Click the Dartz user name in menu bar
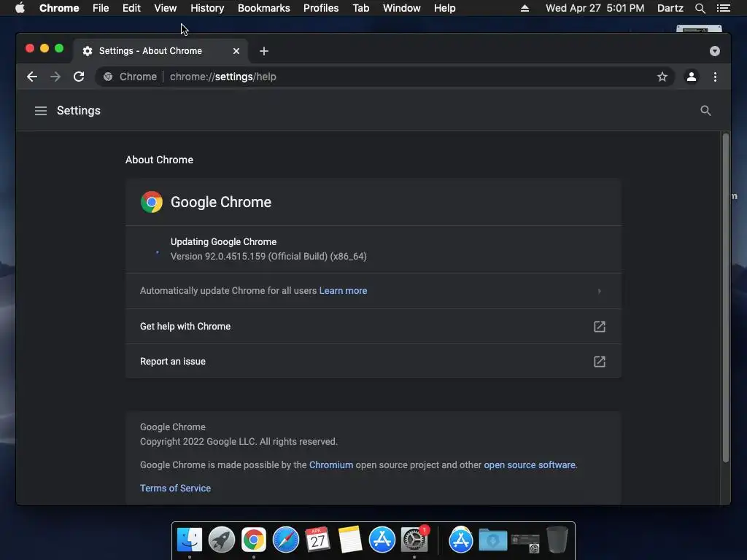 (x=670, y=8)
